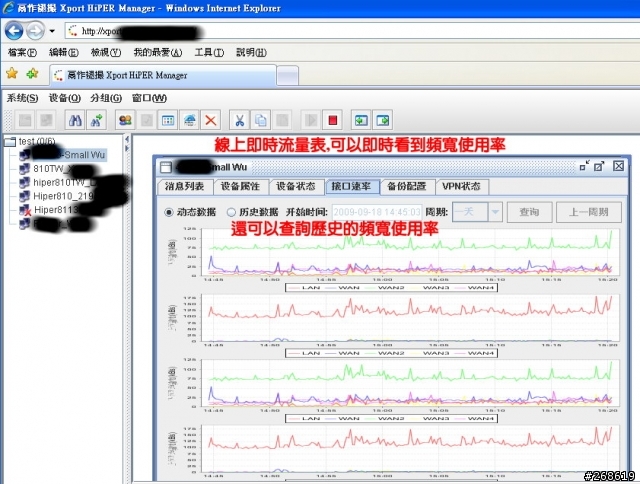This screenshot has width=640, height=484.
Task: Click the greyed-out play arrow icon
Action: (311, 120)
